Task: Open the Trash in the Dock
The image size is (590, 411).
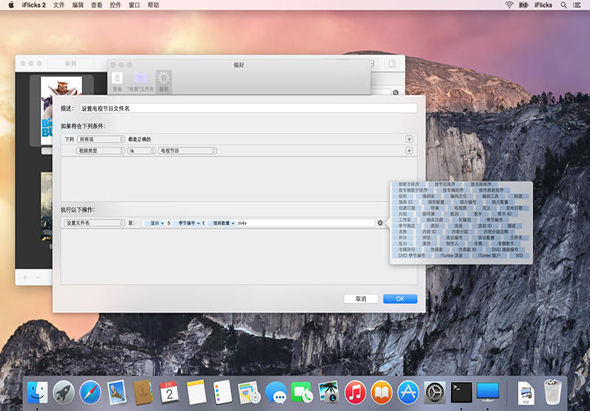Action: point(552,392)
